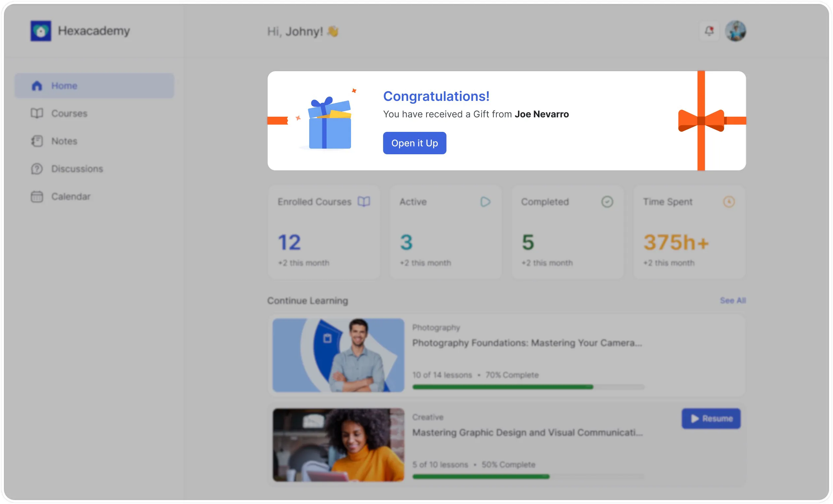Click the Completed courses value 5
833x504 pixels.
click(x=528, y=243)
